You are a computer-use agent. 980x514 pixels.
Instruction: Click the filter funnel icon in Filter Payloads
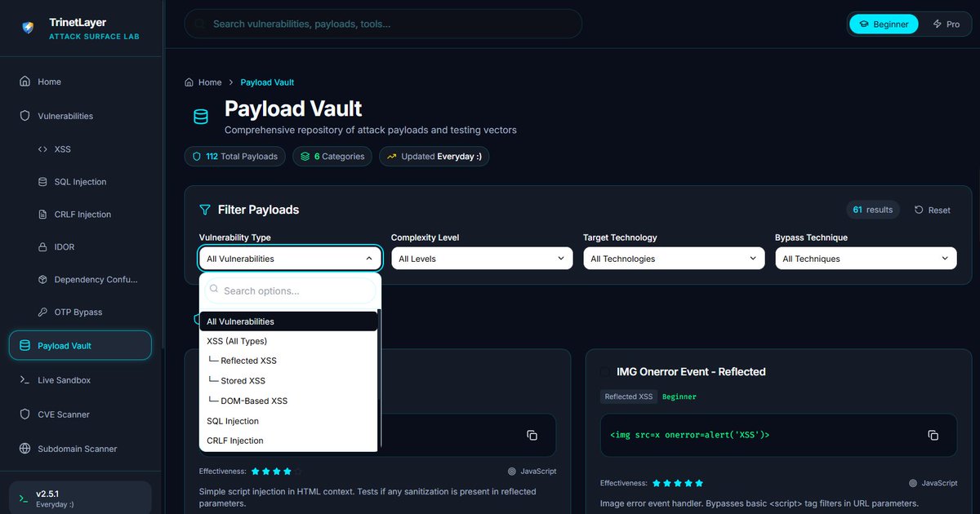click(x=204, y=210)
